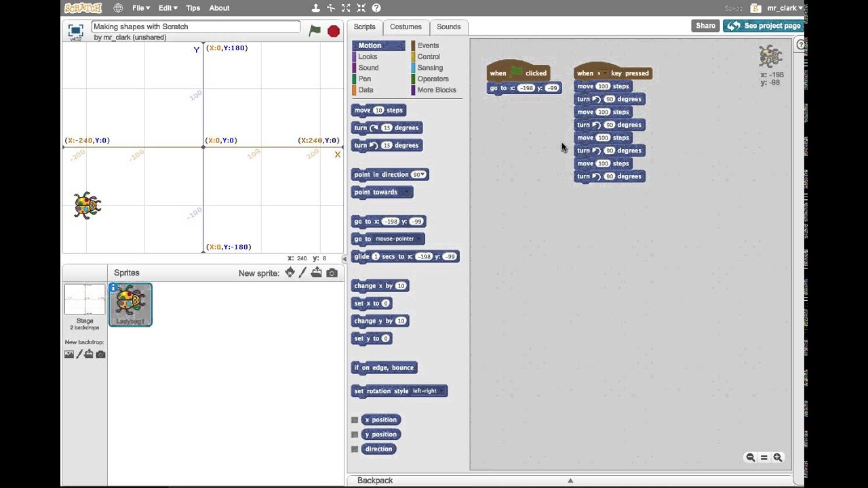868x488 pixels.
Task: Click the green flag to start
Action: pyautogui.click(x=315, y=30)
